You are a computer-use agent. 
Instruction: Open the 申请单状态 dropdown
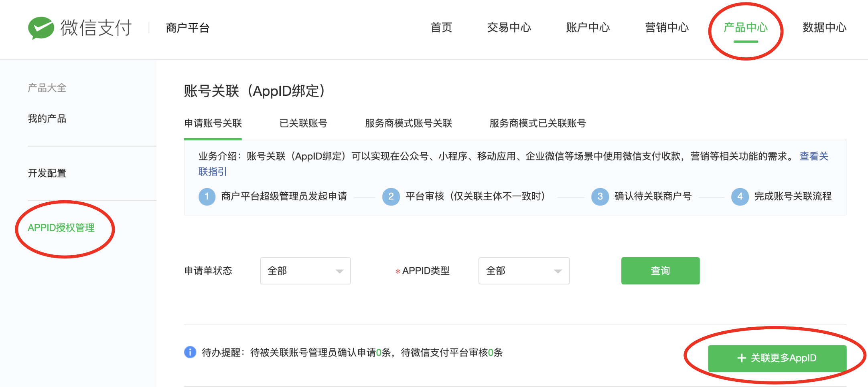click(305, 271)
